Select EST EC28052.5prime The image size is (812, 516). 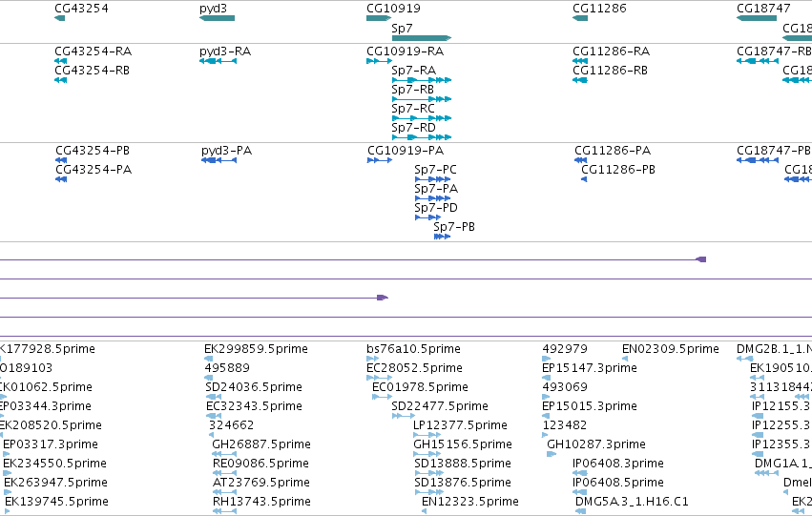tap(414, 368)
